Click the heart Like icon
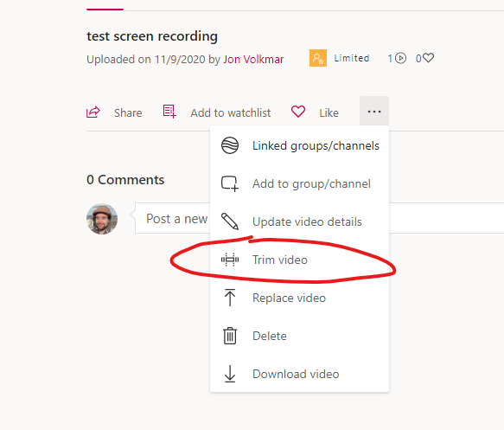Screen dimensions: 504x430 coord(298,112)
